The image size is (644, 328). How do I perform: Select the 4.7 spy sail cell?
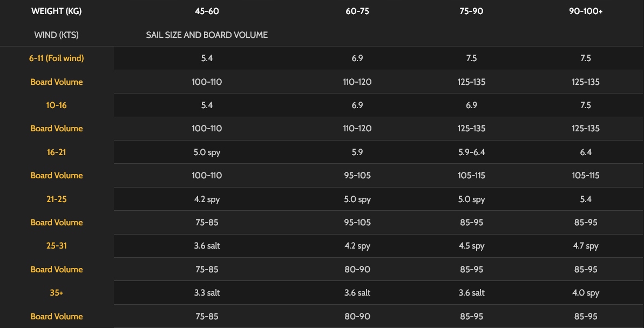[586, 246]
